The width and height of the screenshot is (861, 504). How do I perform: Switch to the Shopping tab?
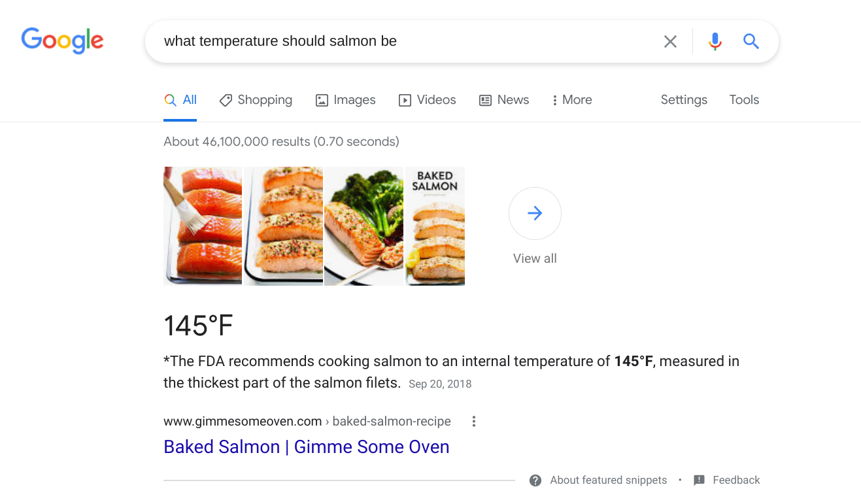[x=256, y=100]
